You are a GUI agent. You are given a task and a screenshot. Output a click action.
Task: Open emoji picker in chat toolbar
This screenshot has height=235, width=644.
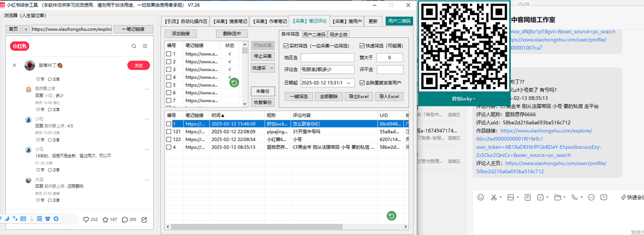point(480,197)
